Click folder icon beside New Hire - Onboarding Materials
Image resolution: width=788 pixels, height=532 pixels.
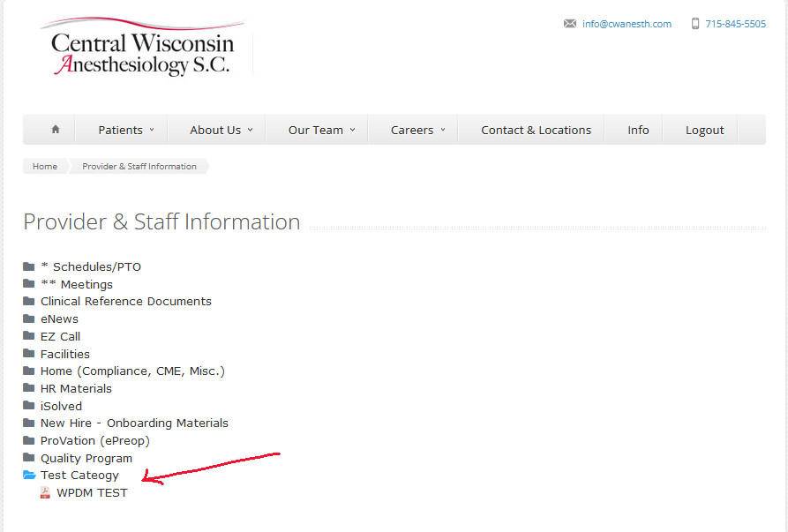click(x=28, y=423)
